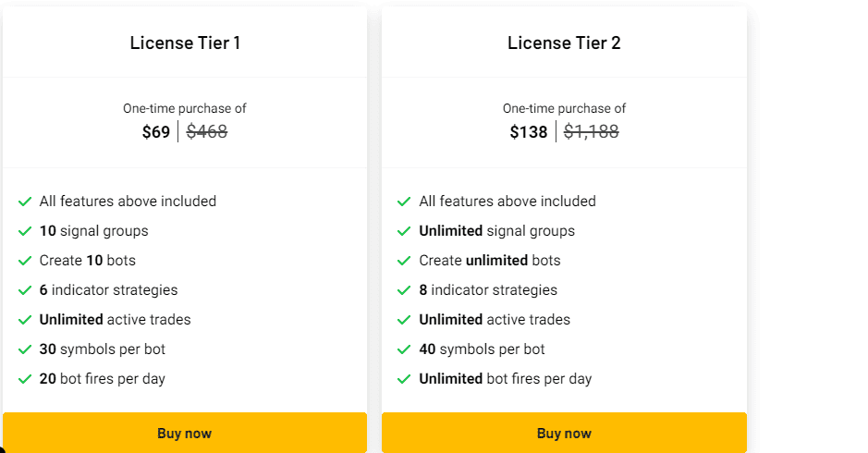Screen dimensions: 868x453
Task: Select the License Tier 2 heading
Action: point(564,43)
